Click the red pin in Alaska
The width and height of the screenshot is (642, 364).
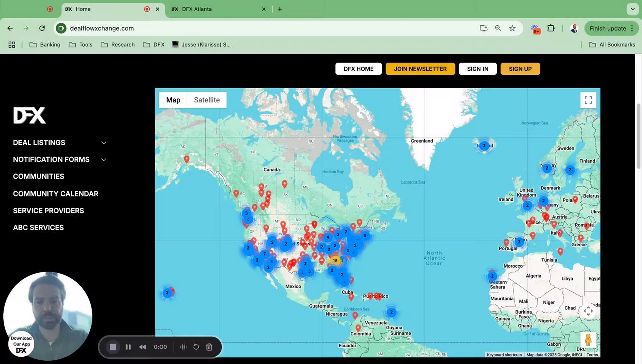pos(187,159)
